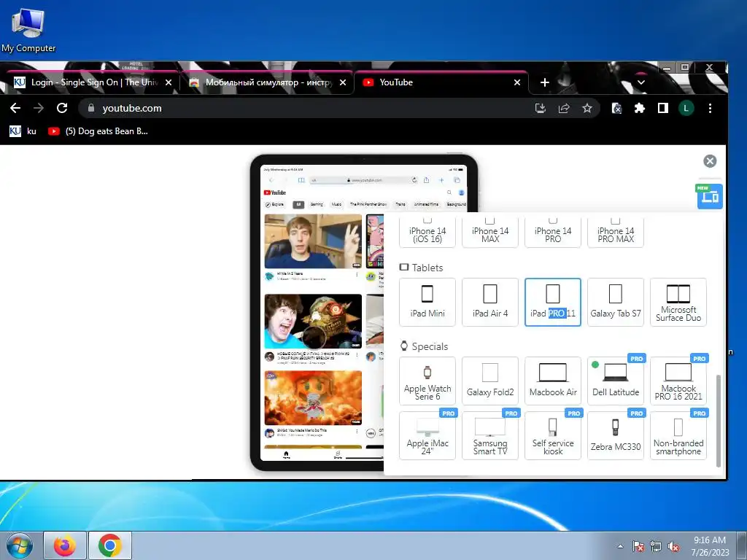Choose iPhone 14 MAX device
747x560 pixels.
[x=489, y=233]
